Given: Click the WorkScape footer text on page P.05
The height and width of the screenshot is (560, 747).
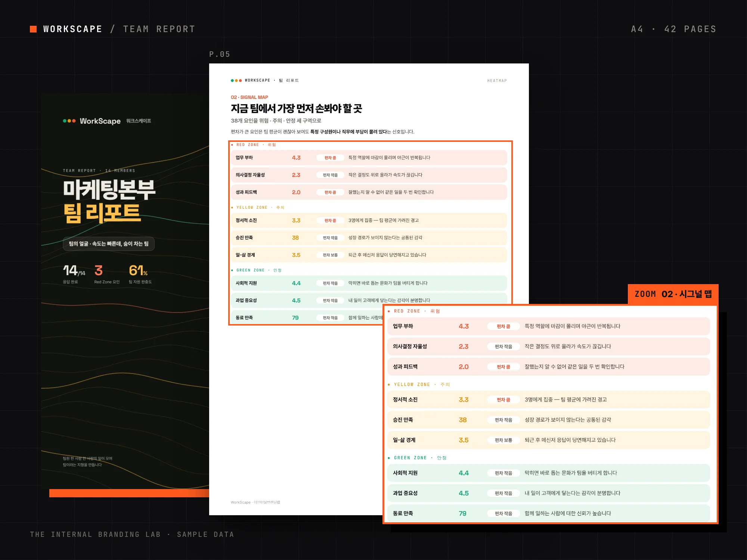Looking at the screenshot, I should (255, 502).
